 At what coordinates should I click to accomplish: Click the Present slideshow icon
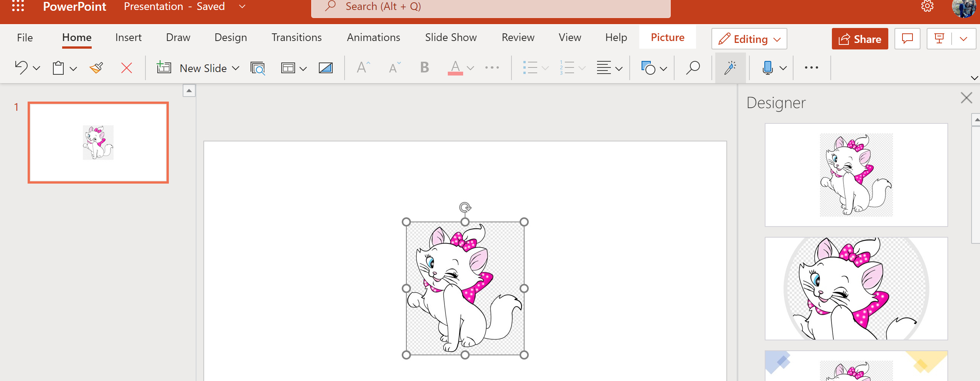point(939,39)
